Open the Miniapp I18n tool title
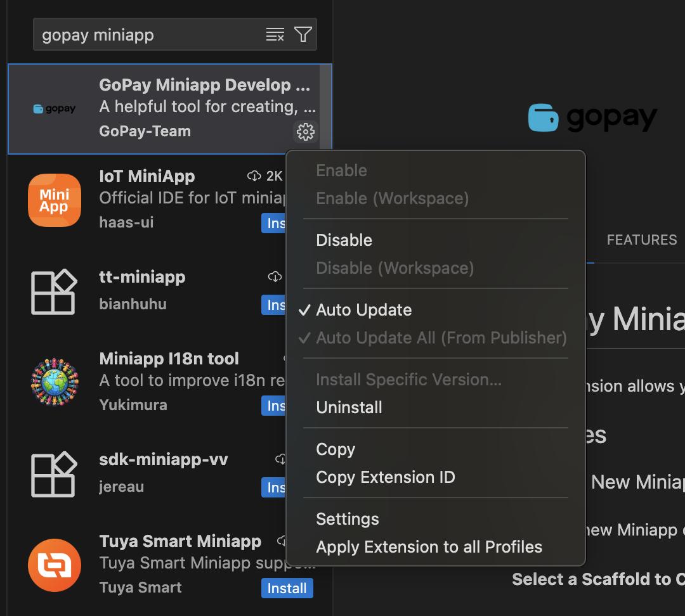 click(169, 359)
